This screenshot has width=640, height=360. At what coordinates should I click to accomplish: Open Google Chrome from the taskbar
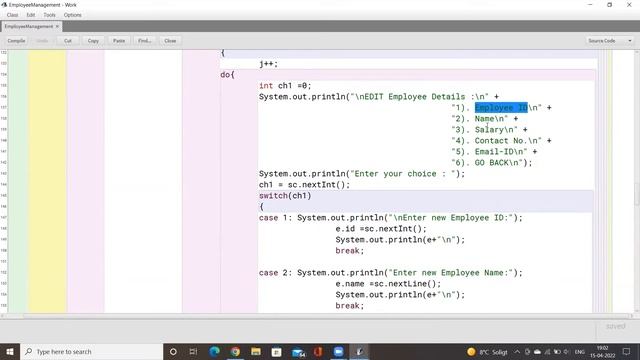tap(235, 351)
